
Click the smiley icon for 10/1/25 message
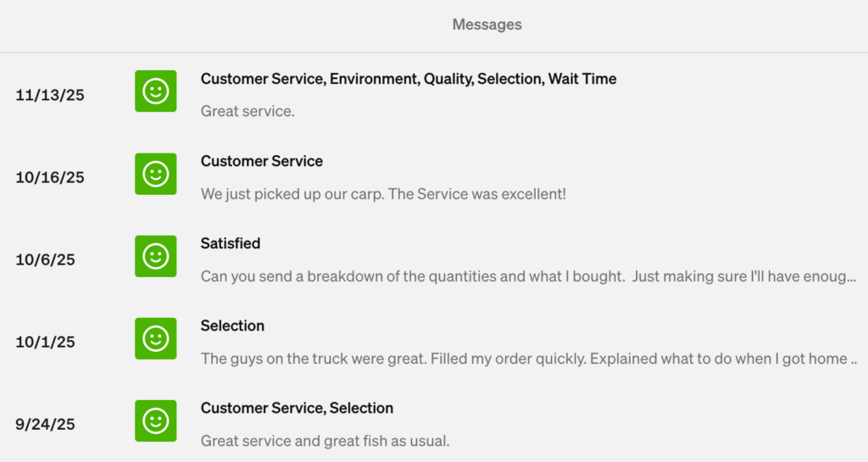(x=156, y=338)
